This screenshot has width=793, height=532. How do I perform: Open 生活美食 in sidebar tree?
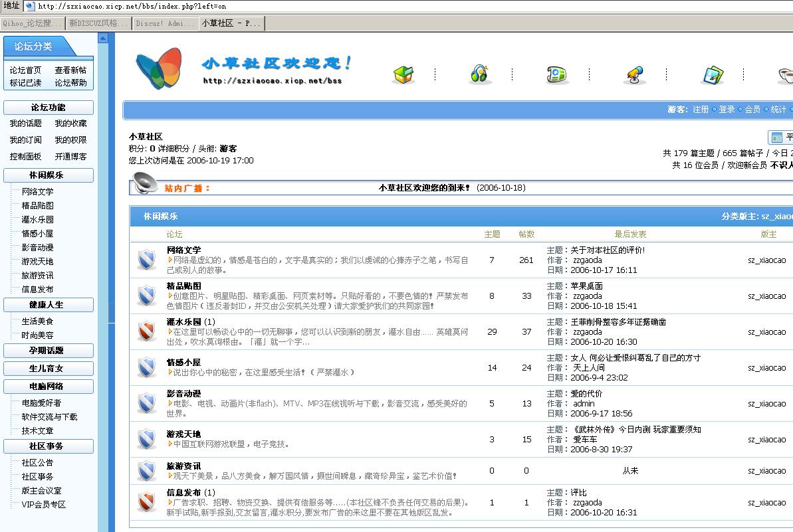click(37, 321)
